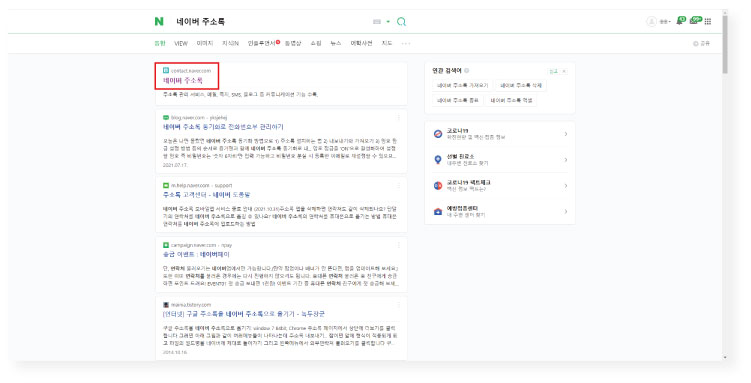Select related search 네이버 주소록 엑셀

pyautogui.click(x=511, y=100)
